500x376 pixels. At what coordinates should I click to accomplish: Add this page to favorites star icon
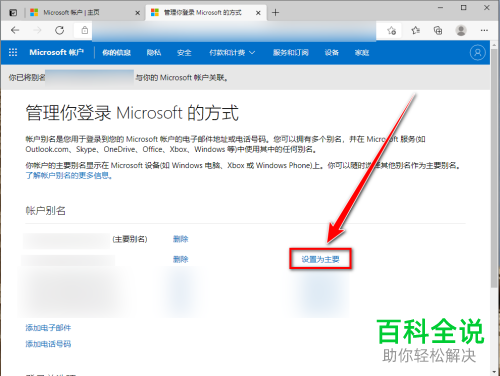[x=392, y=31]
